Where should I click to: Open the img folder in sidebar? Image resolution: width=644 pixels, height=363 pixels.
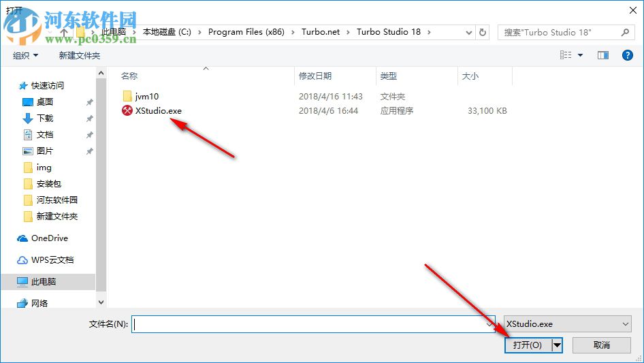44,168
